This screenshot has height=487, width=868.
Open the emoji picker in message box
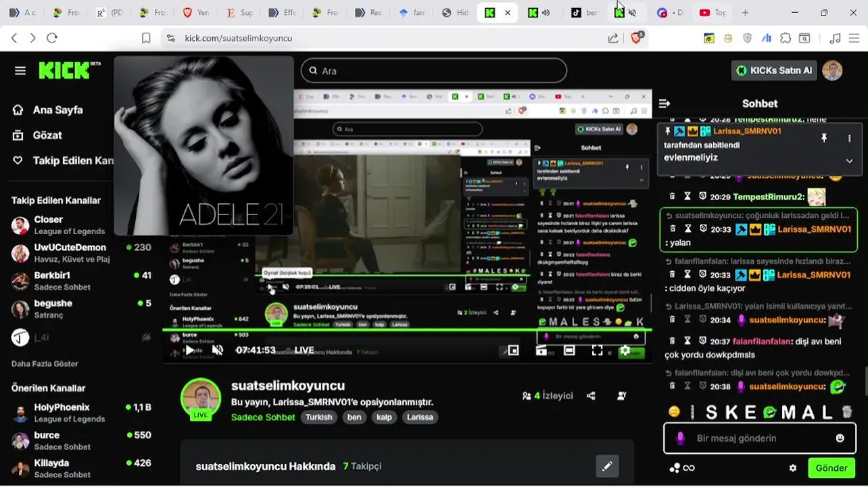tap(840, 438)
